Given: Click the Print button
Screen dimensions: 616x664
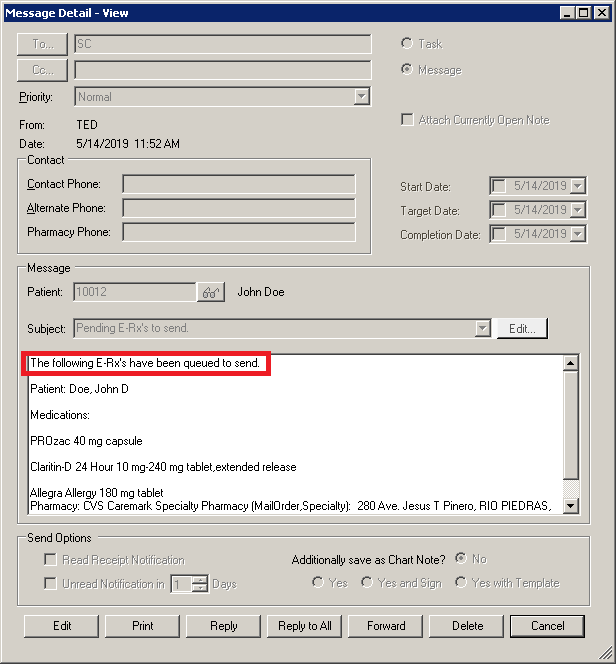Looking at the screenshot, I should tap(143, 626).
